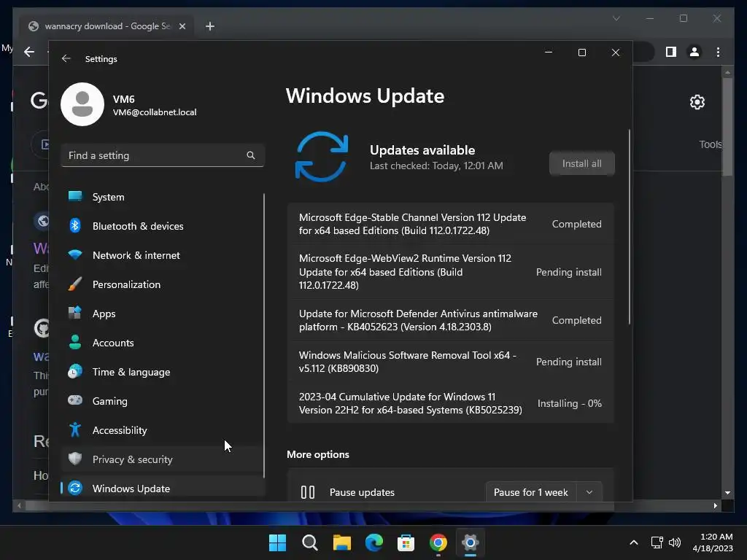Open Time & language settings

coord(162,372)
